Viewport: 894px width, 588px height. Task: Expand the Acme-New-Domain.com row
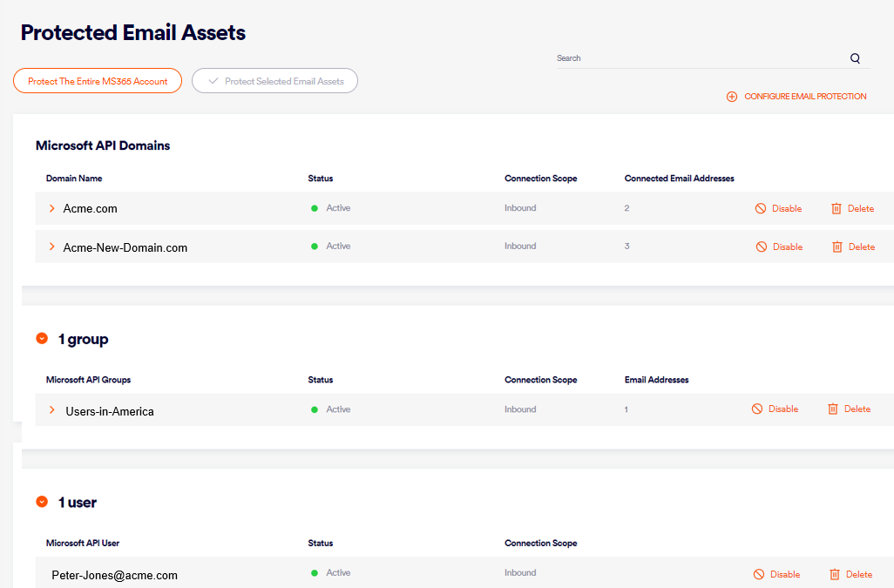coord(52,247)
